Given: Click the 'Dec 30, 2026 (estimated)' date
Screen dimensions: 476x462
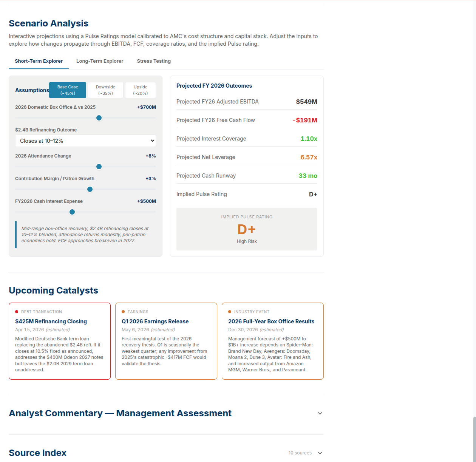Looking at the screenshot, I should pyautogui.click(x=256, y=330).
